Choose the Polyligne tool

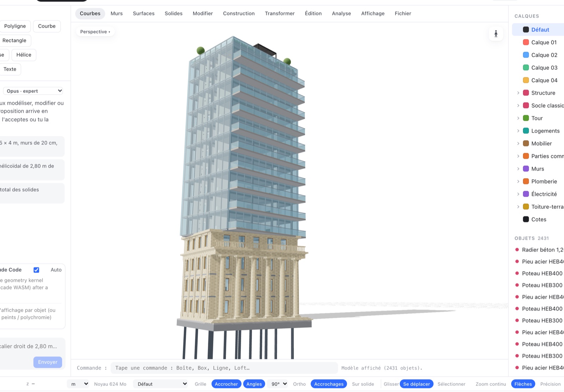point(15,26)
